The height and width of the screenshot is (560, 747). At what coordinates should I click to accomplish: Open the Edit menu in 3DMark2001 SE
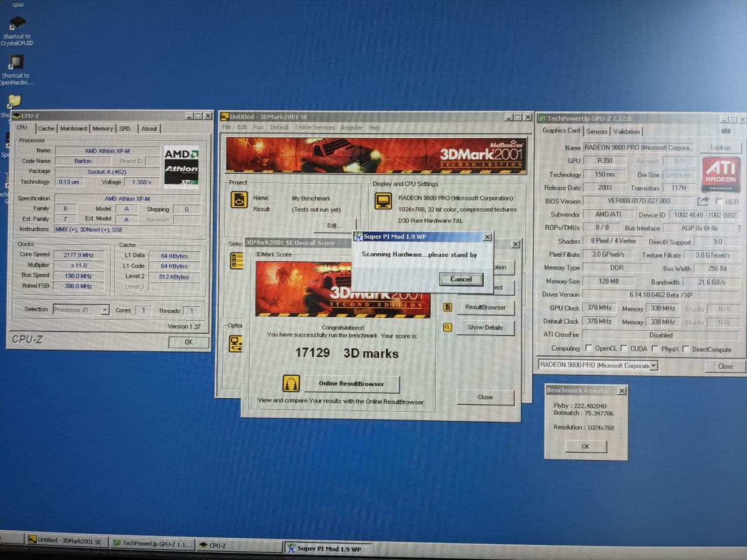tap(242, 127)
